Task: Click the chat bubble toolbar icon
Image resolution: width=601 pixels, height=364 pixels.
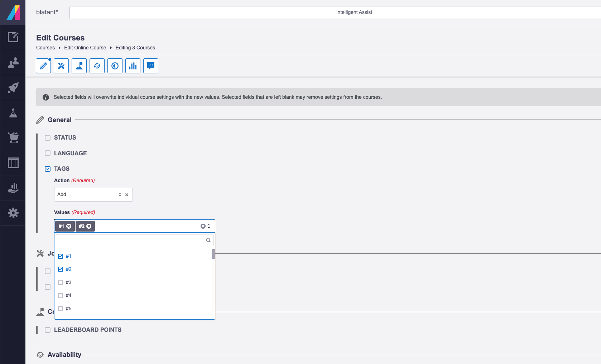Action: tap(151, 66)
